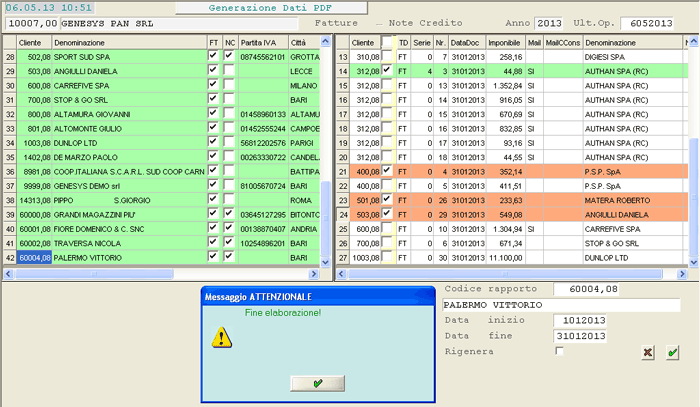Select STOP & GO SRL in left client list
The image size is (700, 407).
click(161, 100)
